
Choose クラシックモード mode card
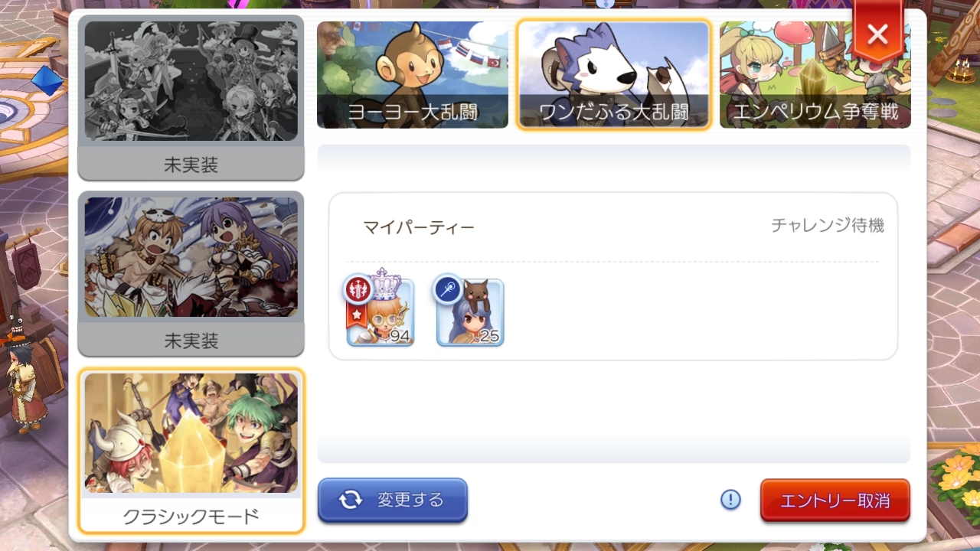point(191,451)
